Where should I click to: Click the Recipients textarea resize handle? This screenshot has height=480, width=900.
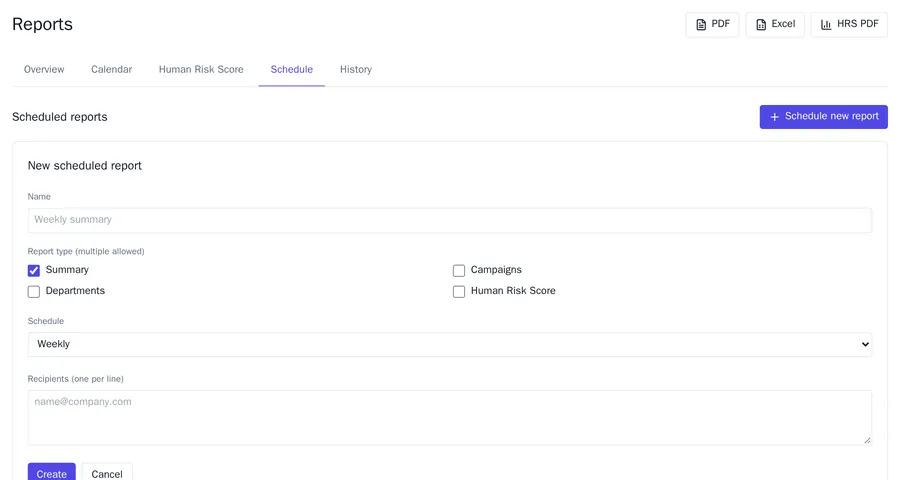(867, 440)
